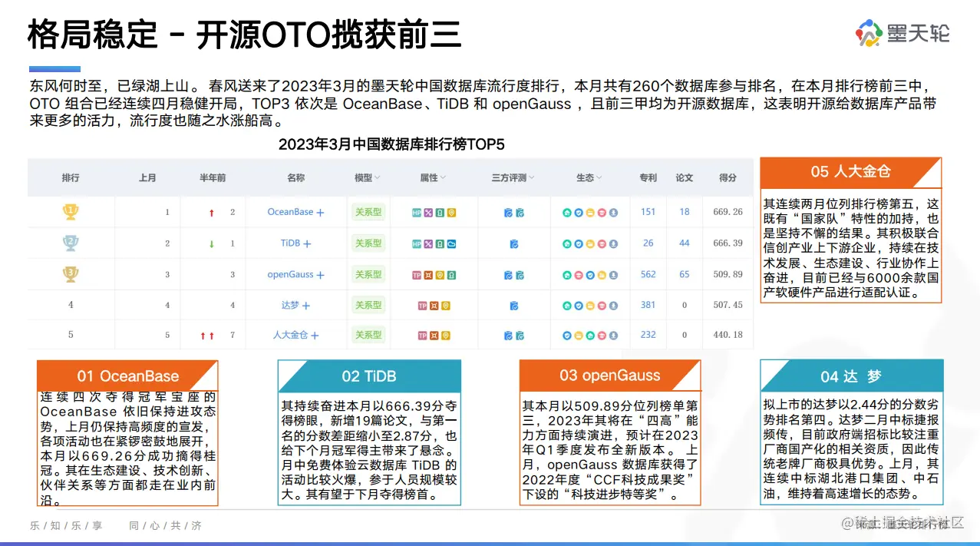Click the score 440.18 cell
The width and height of the screenshot is (980, 546).
tap(728, 336)
